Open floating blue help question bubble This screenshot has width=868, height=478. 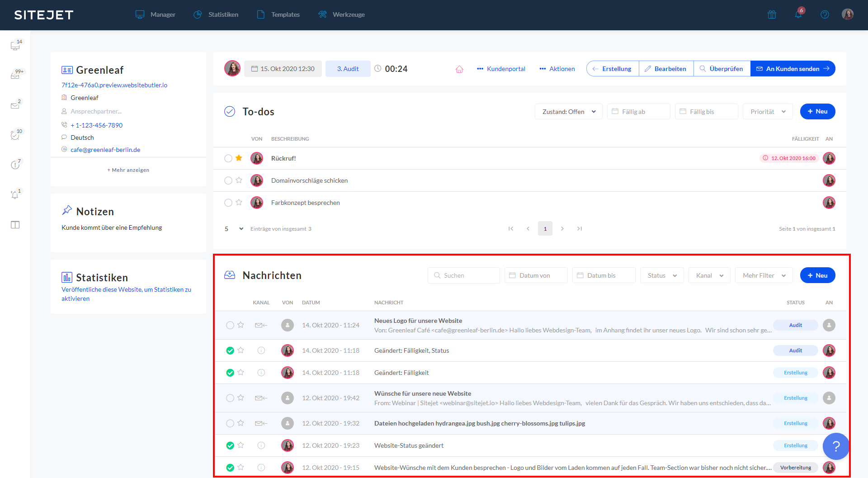click(836, 446)
